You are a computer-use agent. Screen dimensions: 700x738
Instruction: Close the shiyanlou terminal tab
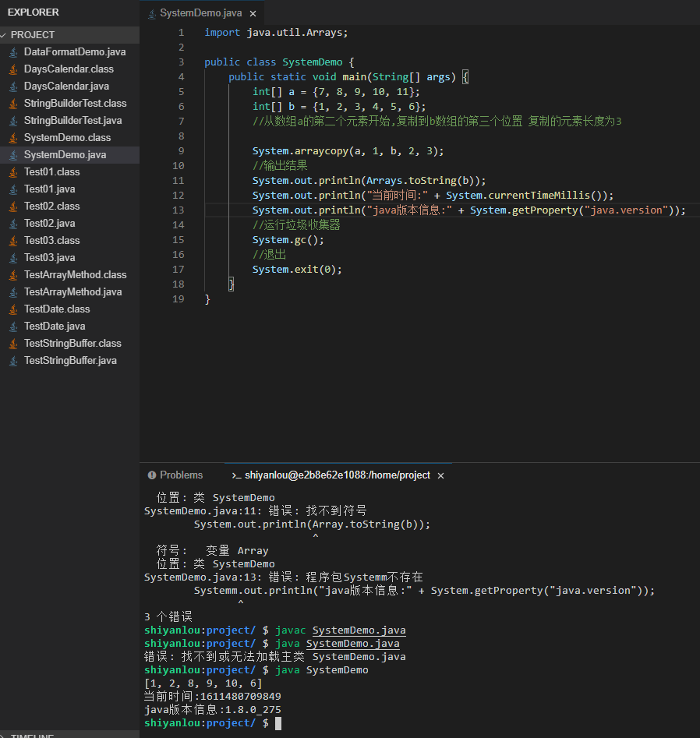(x=440, y=476)
